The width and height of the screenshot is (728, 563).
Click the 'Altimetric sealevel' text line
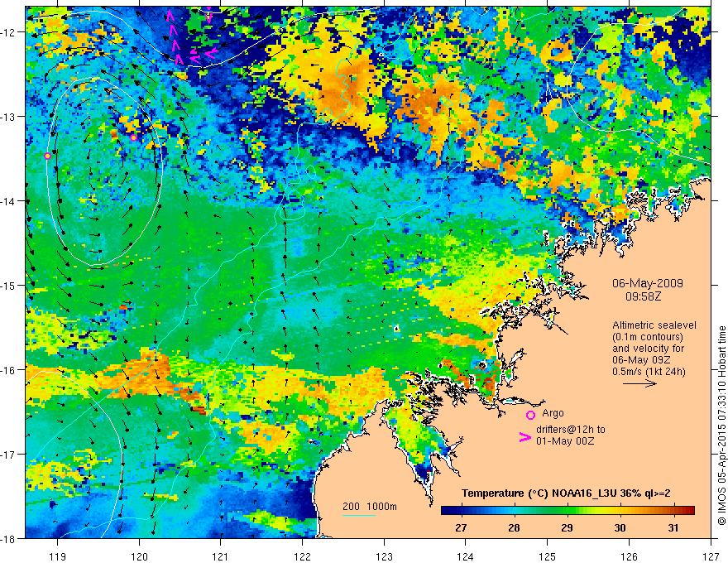click(654, 325)
